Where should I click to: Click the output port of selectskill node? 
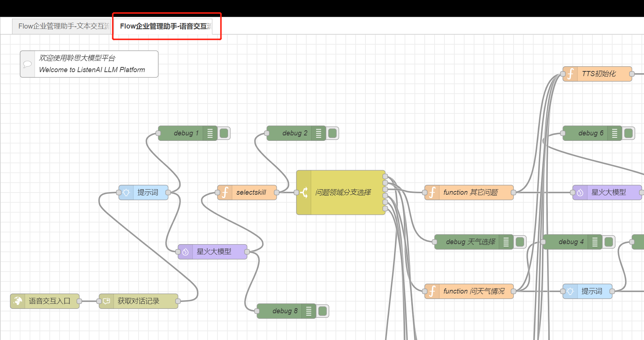tap(277, 193)
